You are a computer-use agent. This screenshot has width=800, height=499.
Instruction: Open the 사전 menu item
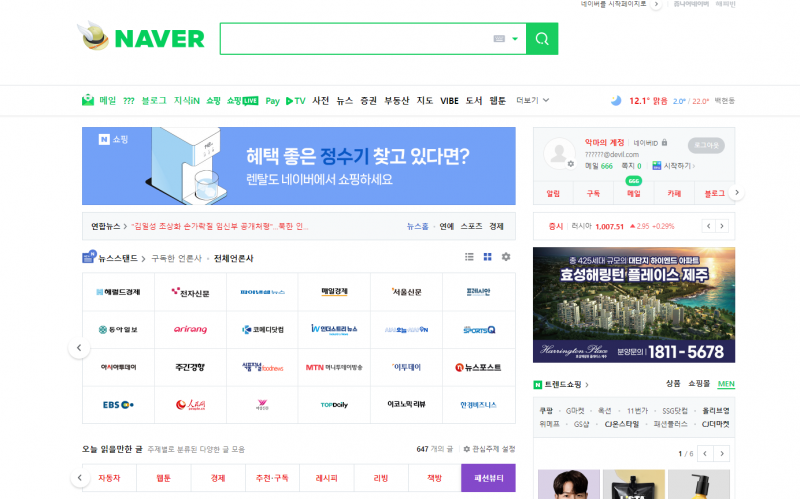(321, 100)
